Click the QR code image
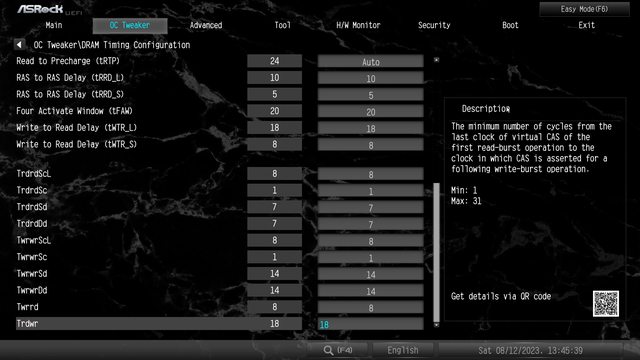 click(606, 304)
